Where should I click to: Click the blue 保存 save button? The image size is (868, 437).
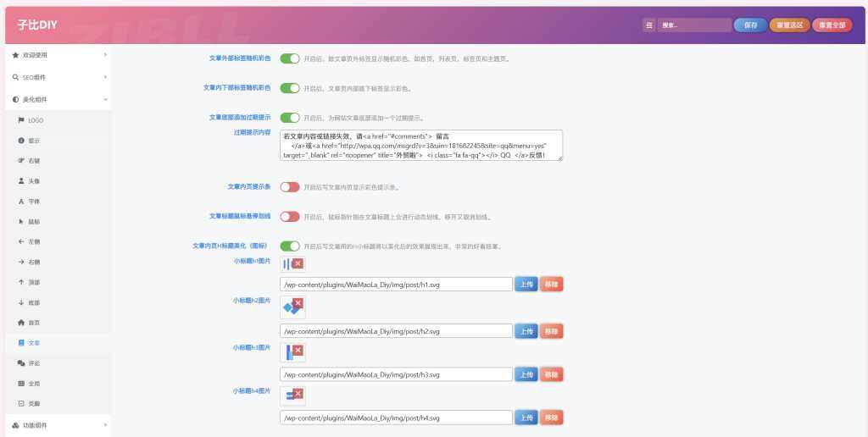(750, 25)
